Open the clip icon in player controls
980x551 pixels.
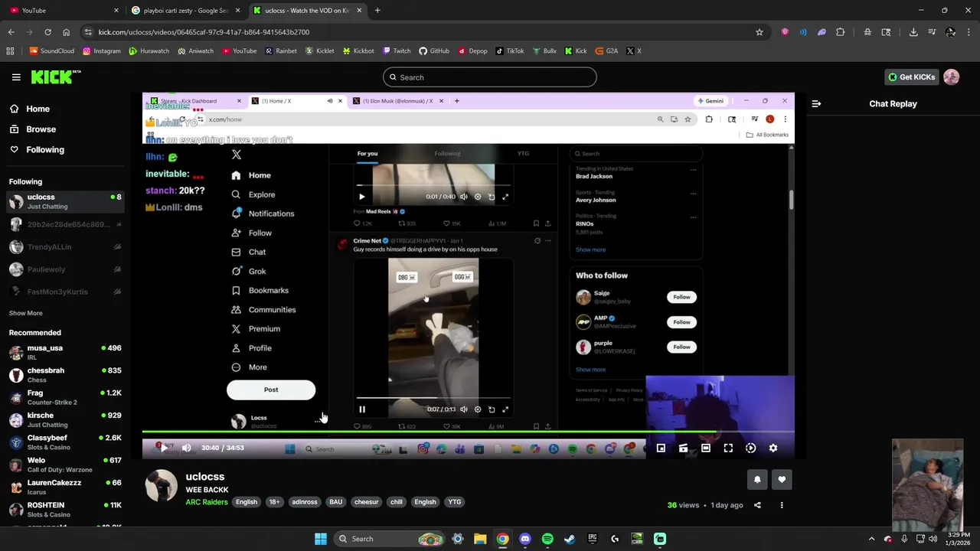(x=683, y=448)
